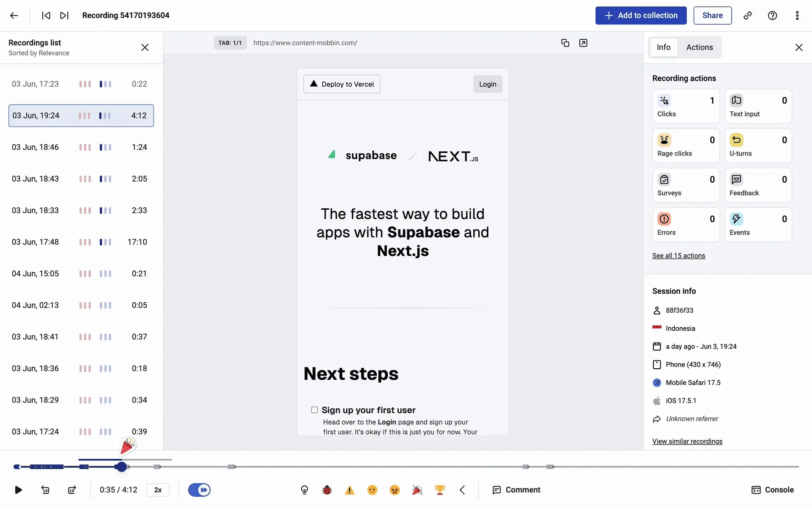Click the copy link chain icon
This screenshot has width=812, height=508.
click(x=748, y=16)
